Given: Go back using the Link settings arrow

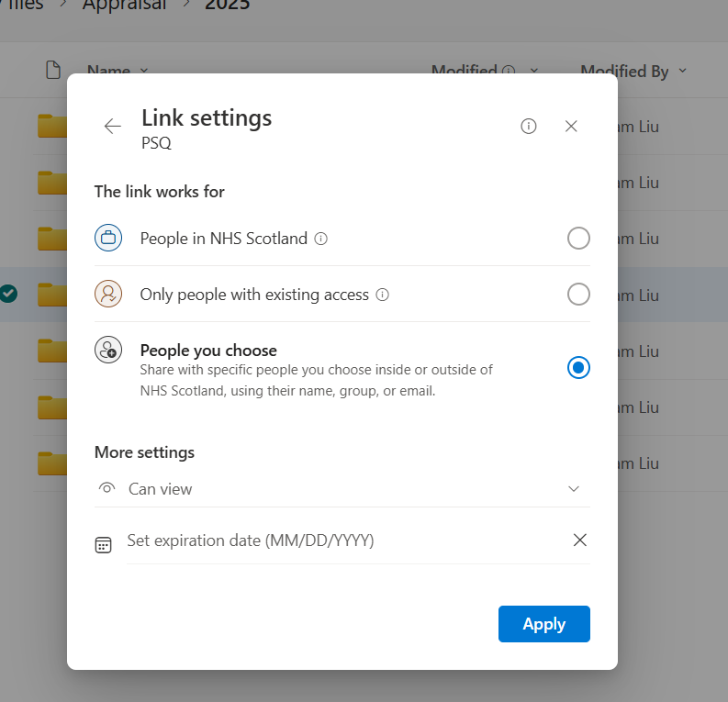Looking at the screenshot, I should point(113,127).
